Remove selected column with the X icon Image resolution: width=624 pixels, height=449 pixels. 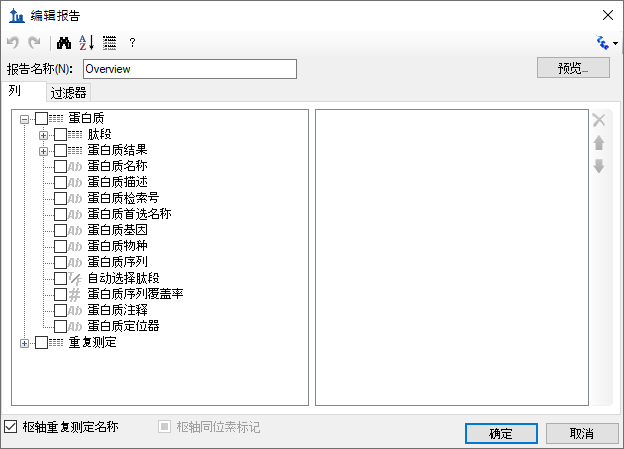click(x=599, y=120)
